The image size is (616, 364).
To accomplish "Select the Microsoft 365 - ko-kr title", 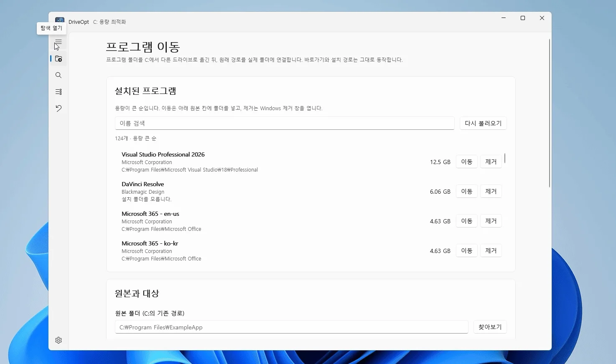I will tap(150, 243).
